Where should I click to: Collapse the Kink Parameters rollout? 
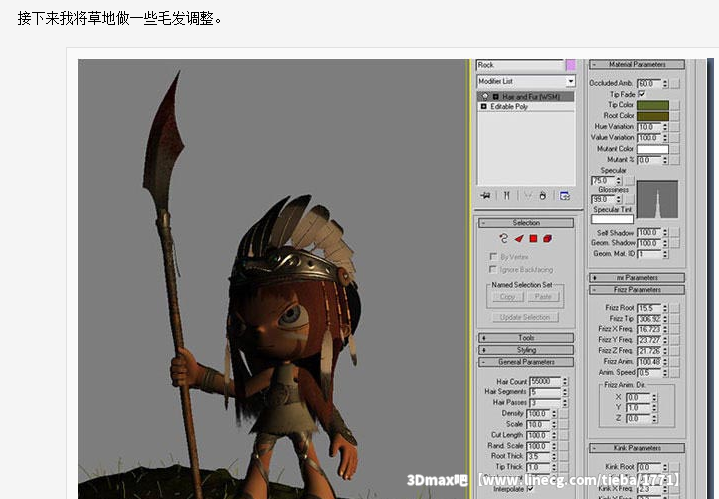[x=637, y=448]
